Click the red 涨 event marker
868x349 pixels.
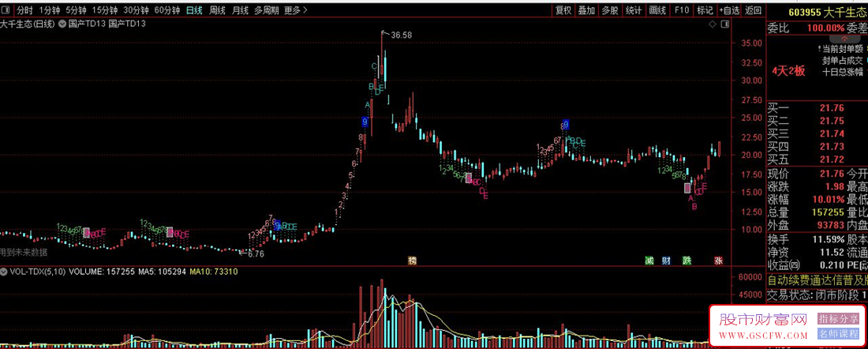coord(718,261)
